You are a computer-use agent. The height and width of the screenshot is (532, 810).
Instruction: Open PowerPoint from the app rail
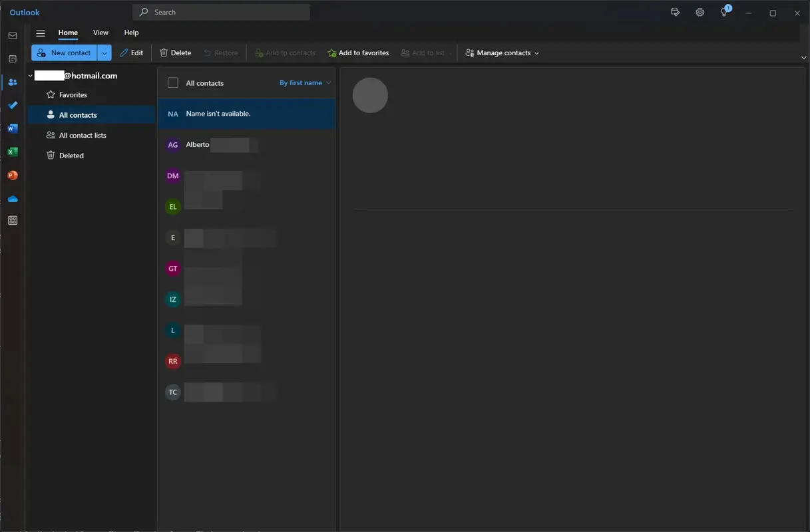12,175
